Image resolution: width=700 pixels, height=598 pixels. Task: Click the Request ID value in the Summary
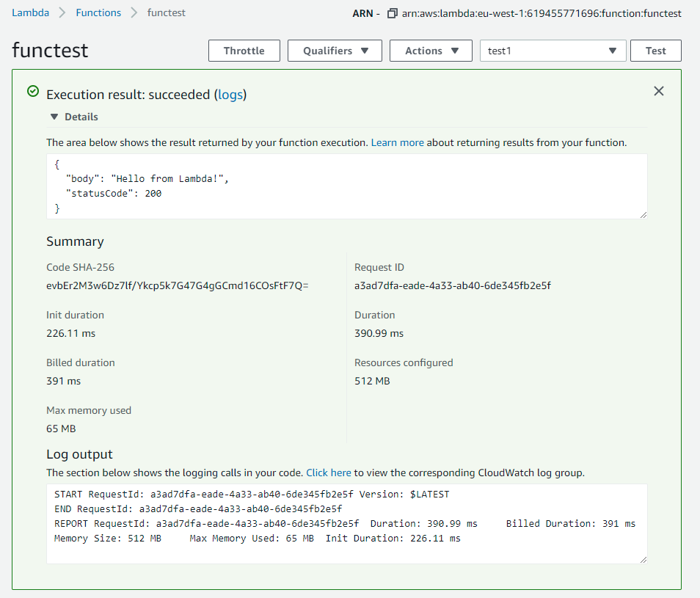453,285
